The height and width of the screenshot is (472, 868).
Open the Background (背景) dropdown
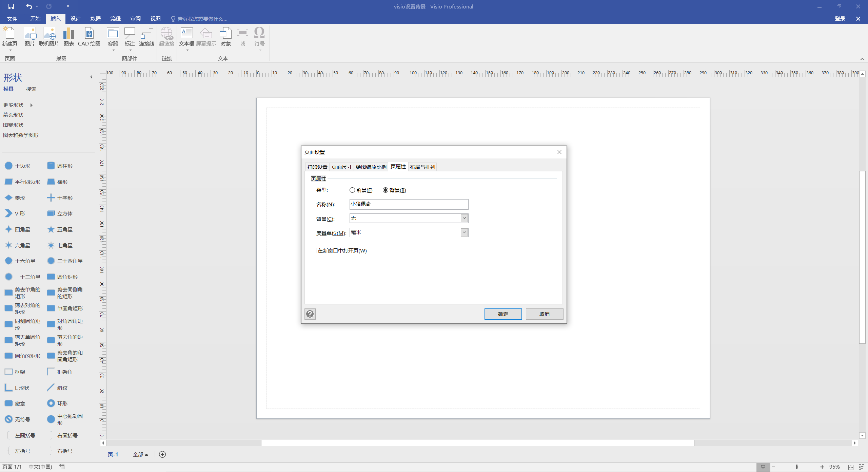click(x=464, y=218)
